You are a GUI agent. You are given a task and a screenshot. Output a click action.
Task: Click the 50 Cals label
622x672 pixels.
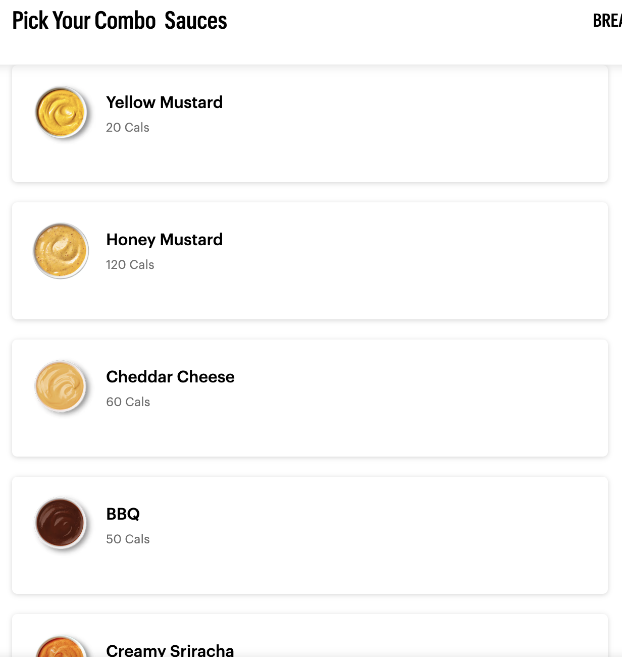tap(128, 539)
